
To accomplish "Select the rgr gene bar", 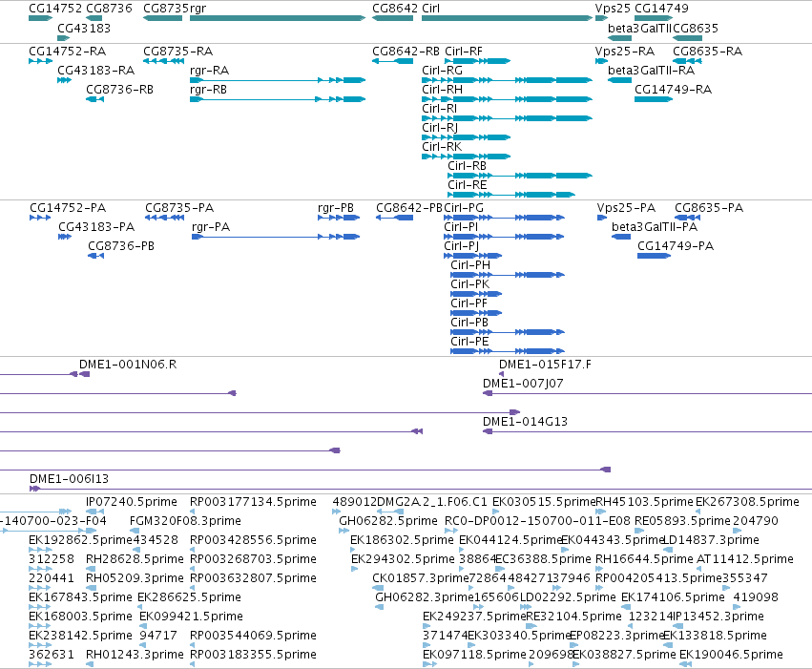I will (x=278, y=19).
